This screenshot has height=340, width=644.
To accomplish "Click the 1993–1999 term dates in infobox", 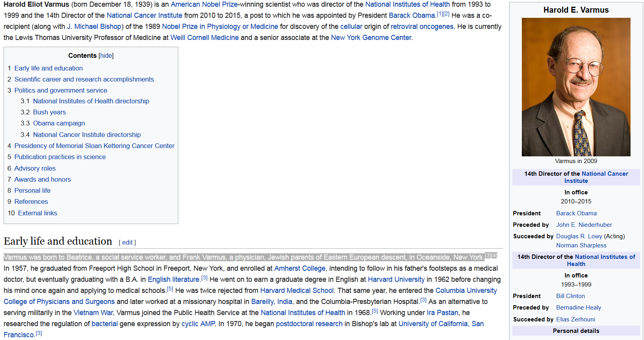I will [x=576, y=285].
